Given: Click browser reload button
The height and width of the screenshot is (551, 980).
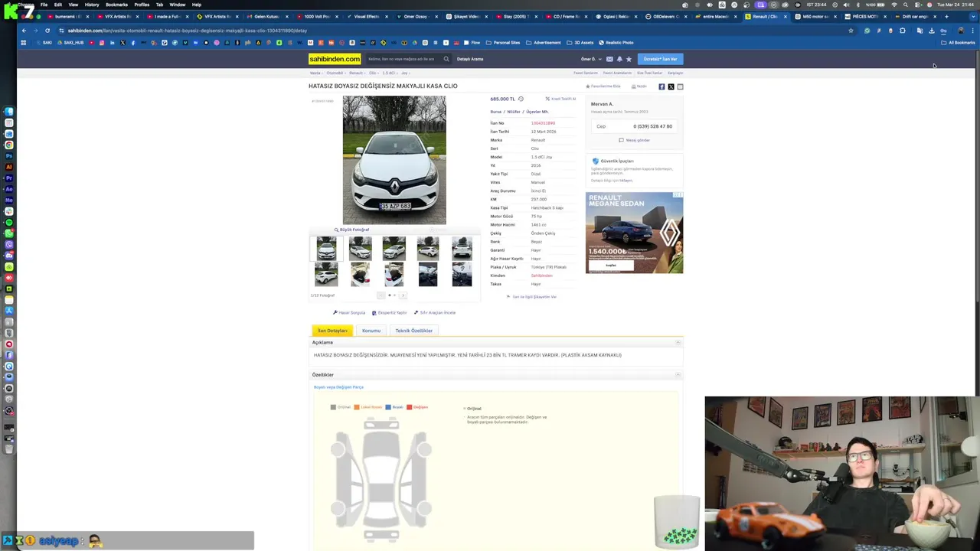Looking at the screenshot, I should [47, 31].
